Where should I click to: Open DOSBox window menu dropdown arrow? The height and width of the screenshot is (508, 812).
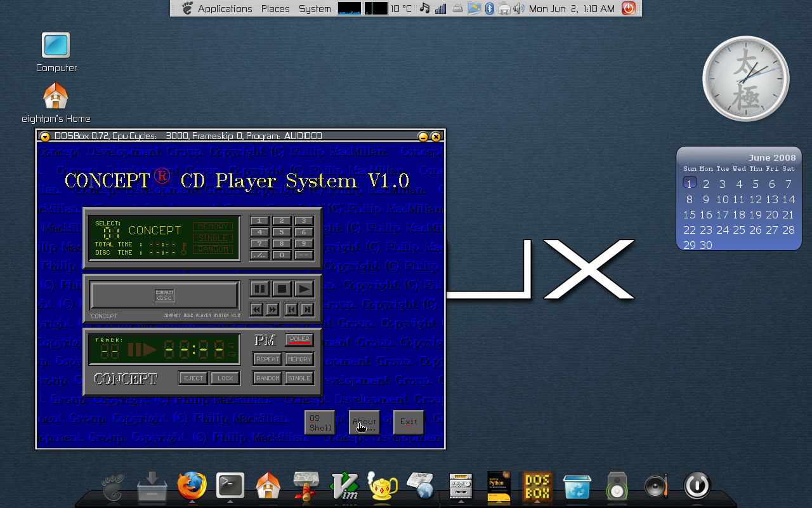pos(44,137)
